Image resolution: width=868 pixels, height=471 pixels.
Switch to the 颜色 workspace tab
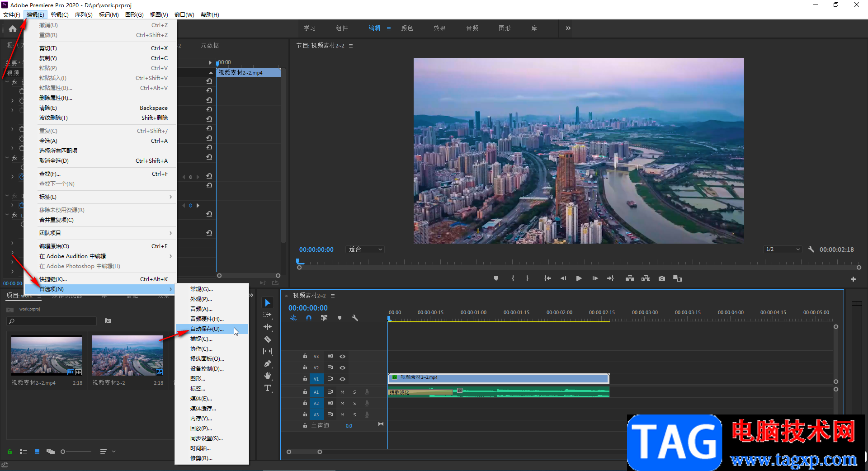tap(407, 28)
